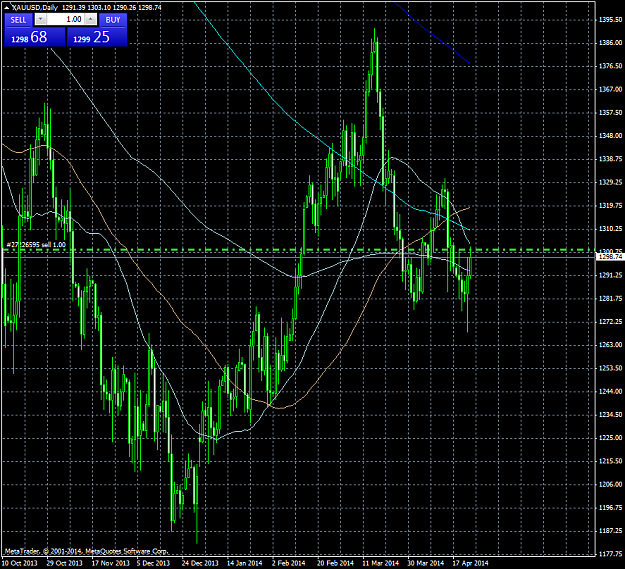Decrease trade volume with the down arrow

point(41,19)
